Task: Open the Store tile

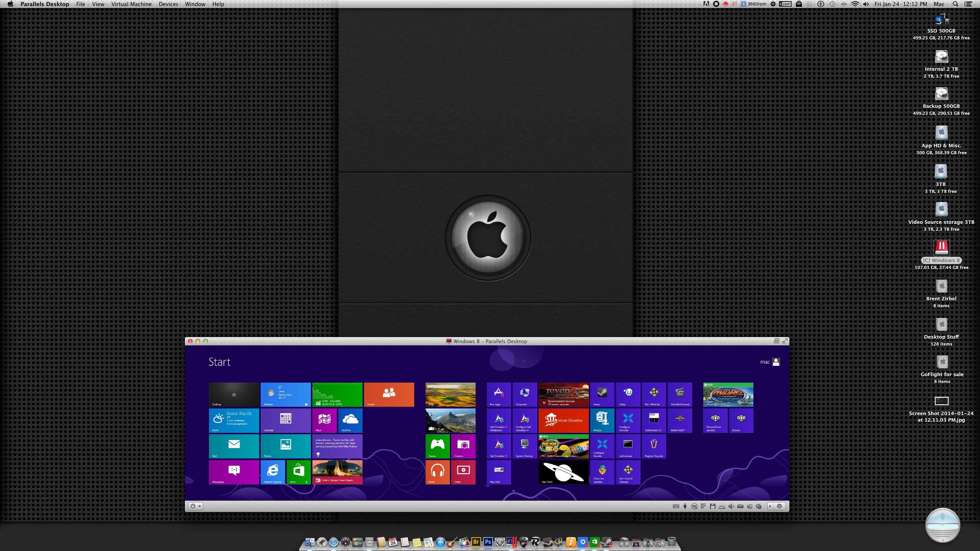Action: coord(299,472)
